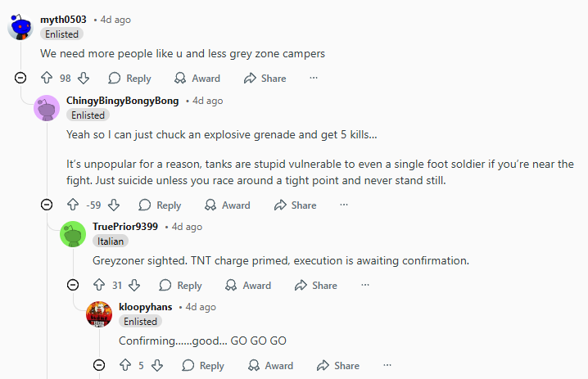Upvote kloopyhans's comment
The height and width of the screenshot is (379, 588).
(x=125, y=366)
